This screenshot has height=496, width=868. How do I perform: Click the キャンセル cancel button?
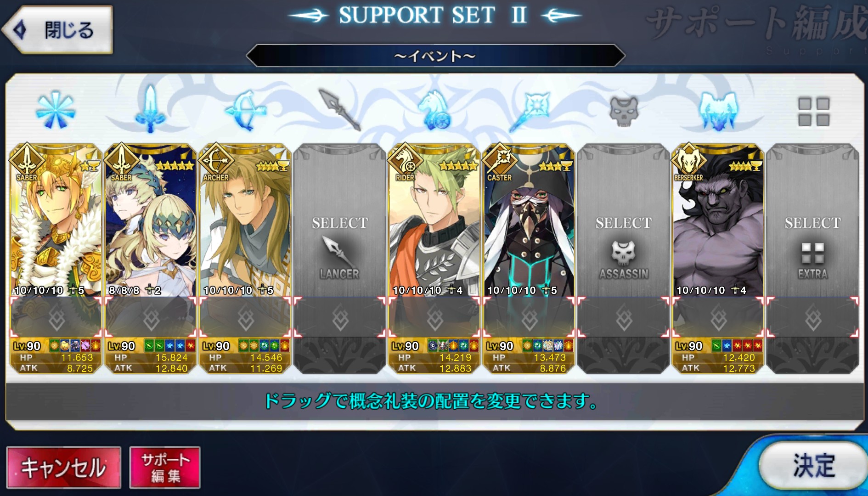click(x=64, y=468)
